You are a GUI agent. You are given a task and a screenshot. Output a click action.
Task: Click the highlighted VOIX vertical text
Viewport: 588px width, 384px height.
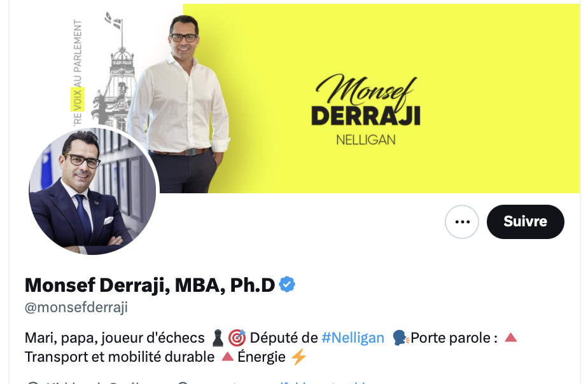coord(77,99)
